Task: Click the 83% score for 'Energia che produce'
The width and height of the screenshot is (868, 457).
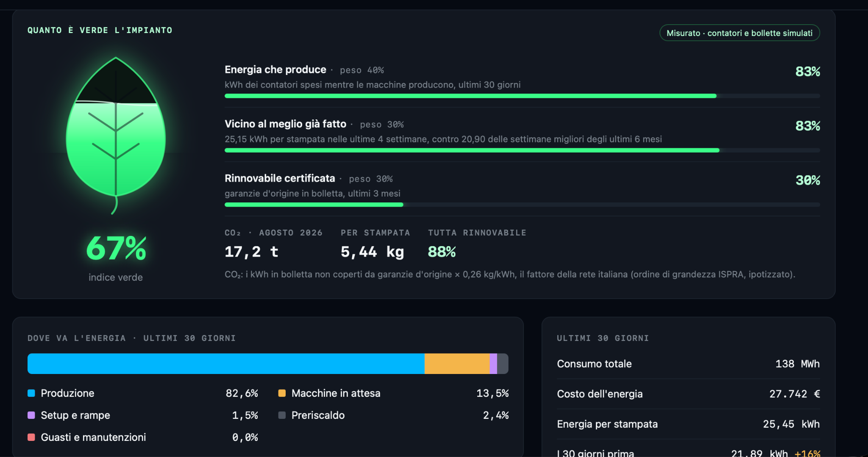Action: (x=808, y=72)
